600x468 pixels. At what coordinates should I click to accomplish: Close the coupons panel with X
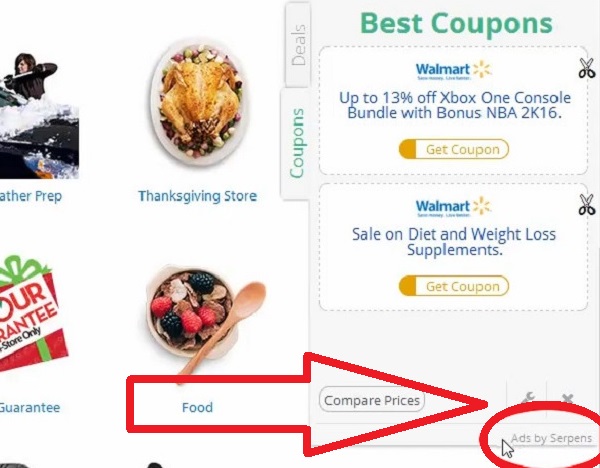click(x=567, y=398)
